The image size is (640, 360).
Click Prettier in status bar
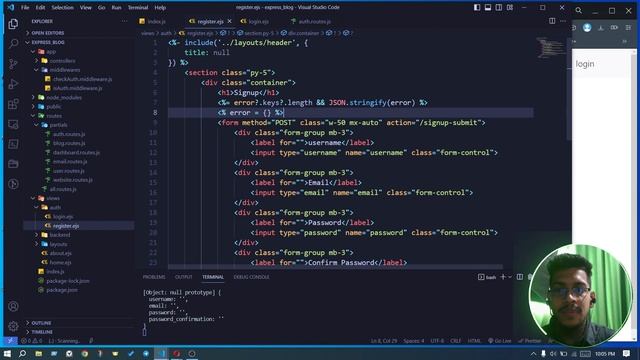click(x=530, y=341)
